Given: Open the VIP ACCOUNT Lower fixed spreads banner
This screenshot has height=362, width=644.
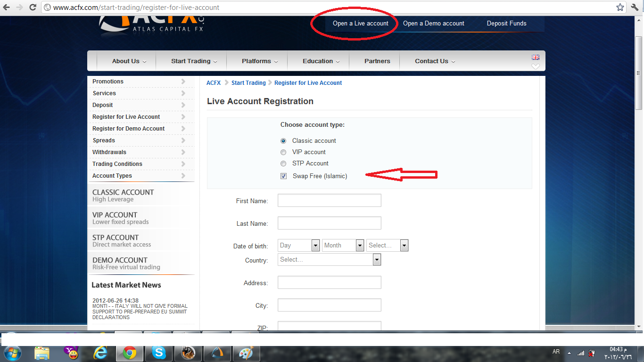Looking at the screenshot, I should pyautogui.click(x=140, y=218).
